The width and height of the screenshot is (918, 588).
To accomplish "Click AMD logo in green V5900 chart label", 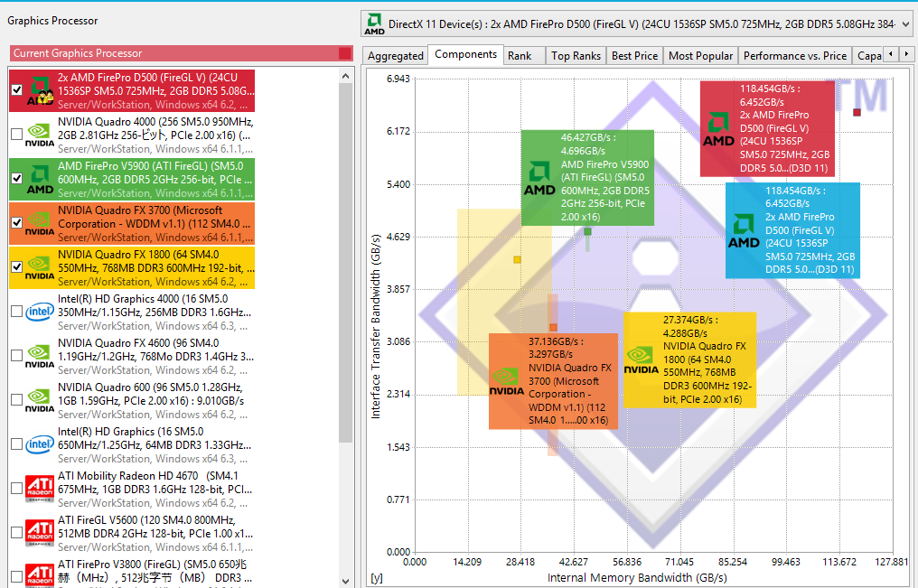I will pos(539,179).
